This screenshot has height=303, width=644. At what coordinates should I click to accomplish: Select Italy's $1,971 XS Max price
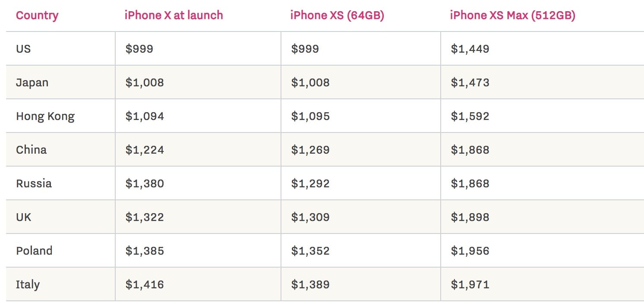coord(470,284)
